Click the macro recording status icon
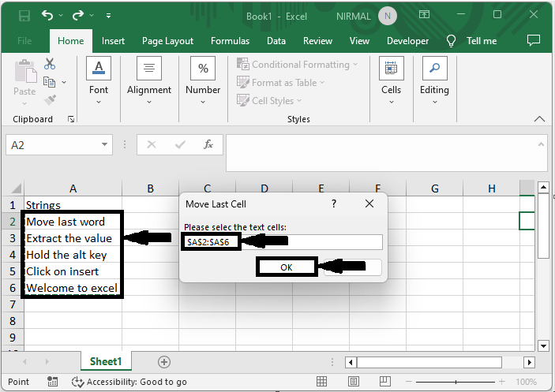This screenshot has width=555, height=392. [x=52, y=382]
